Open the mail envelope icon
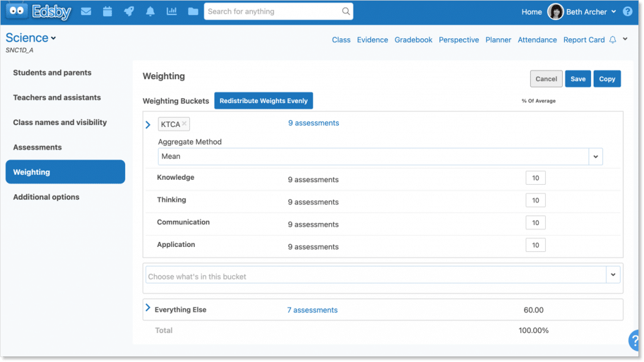644x362 pixels. click(86, 11)
